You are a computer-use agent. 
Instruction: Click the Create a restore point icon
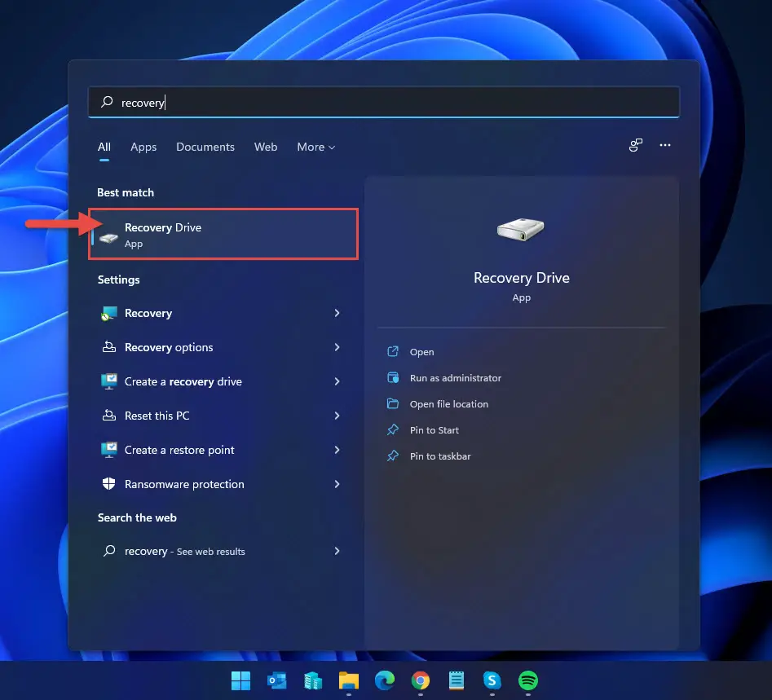coord(108,450)
